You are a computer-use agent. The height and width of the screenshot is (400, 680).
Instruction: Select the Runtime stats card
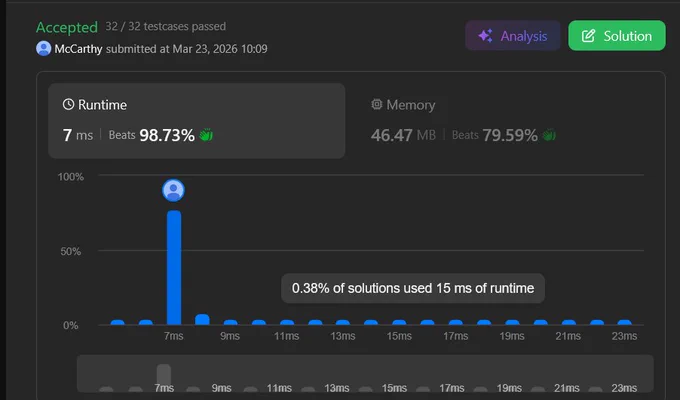pyautogui.click(x=196, y=121)
